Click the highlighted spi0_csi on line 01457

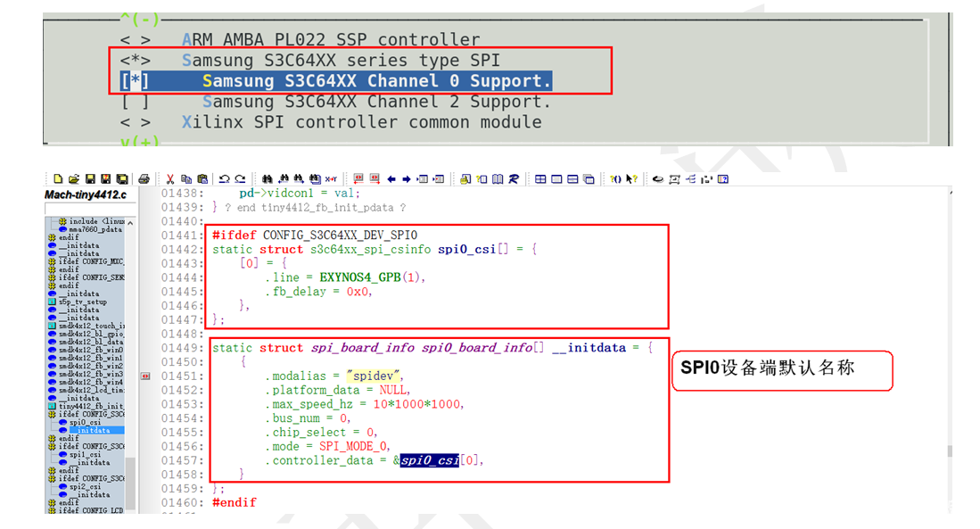[430, 460]
